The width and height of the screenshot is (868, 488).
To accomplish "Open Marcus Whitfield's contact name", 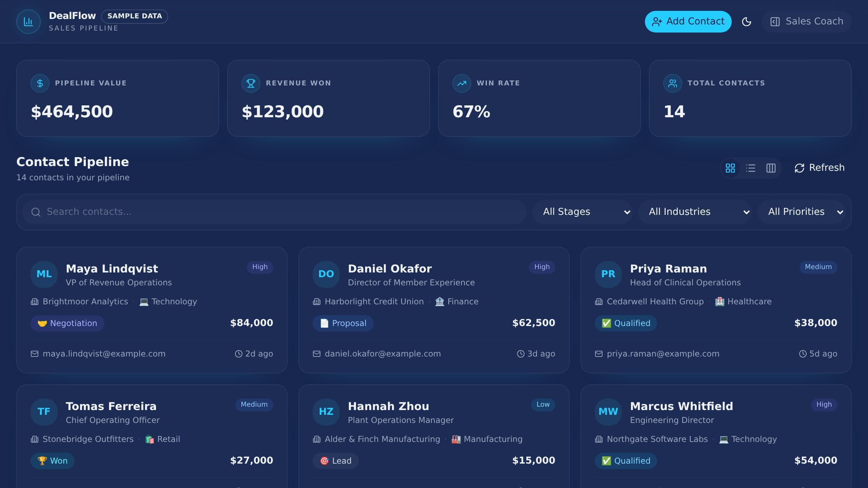I will pos(682,406).
